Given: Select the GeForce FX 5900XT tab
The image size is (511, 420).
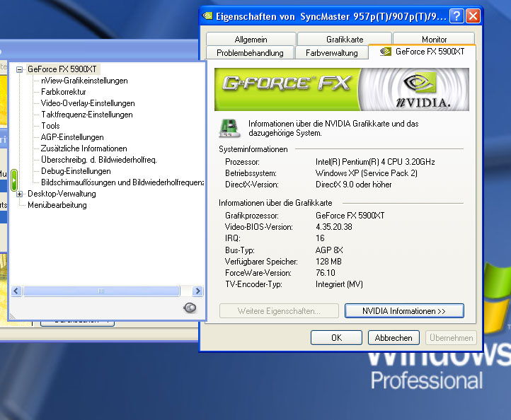Looking at the screenshot, I should click(x=423, y=52).
